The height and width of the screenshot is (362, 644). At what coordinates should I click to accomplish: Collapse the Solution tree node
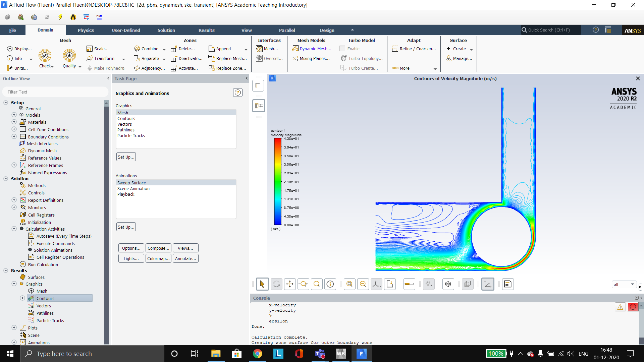tap(5, 178)
